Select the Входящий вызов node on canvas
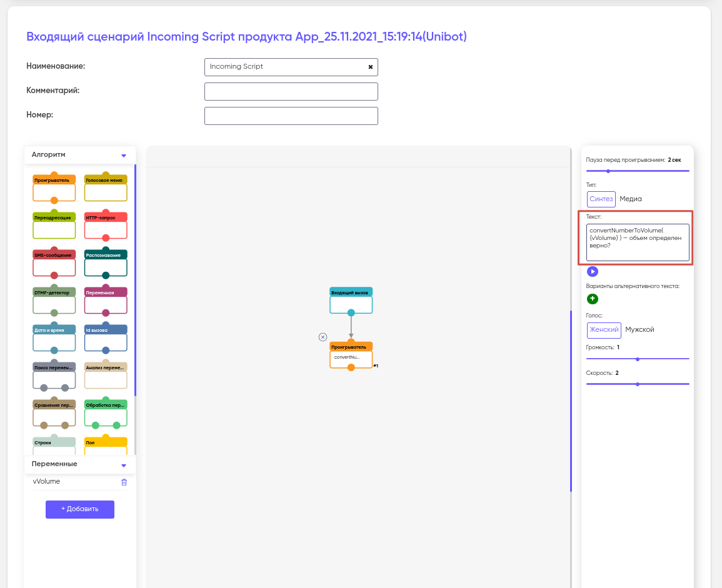 [351, 301]
